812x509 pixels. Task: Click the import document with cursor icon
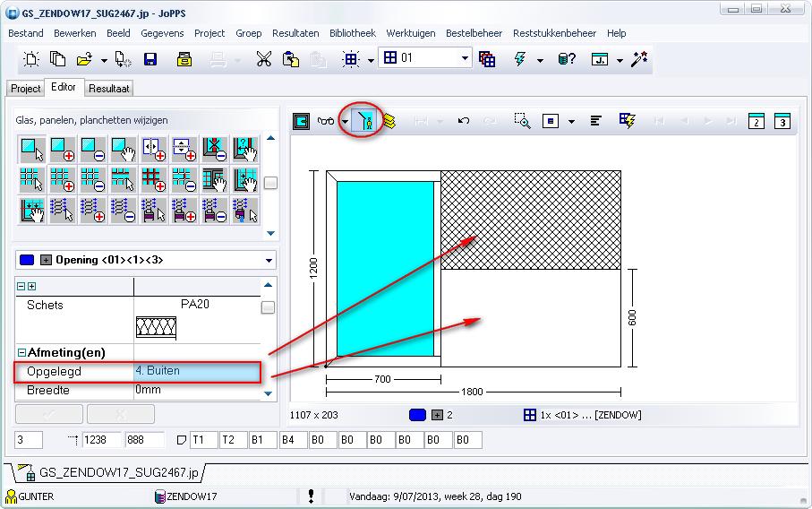[x=123, y=59]
